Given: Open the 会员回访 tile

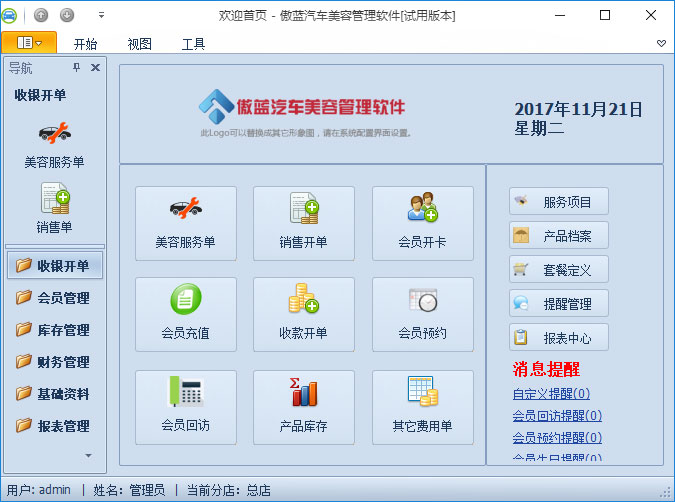Looking at the screenshot, I should [185, 406].
